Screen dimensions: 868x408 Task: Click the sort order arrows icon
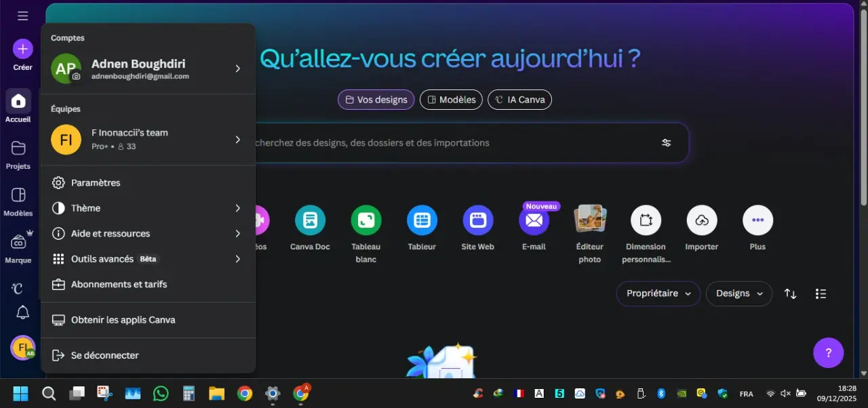791,294
